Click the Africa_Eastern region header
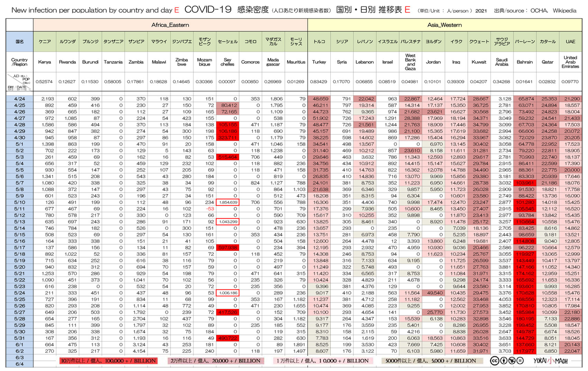Image resolution: width=588 pixels, height=371 pixels. point(170,25)
